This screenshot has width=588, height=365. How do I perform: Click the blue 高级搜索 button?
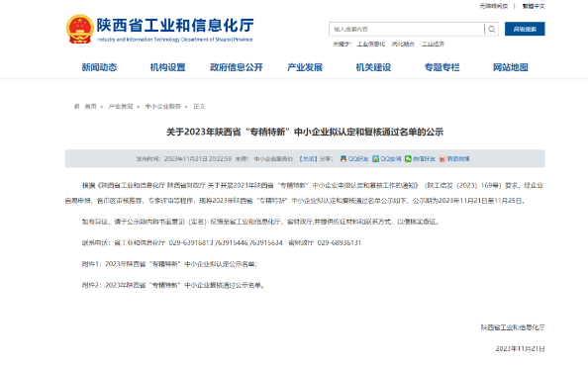(525, 29)
